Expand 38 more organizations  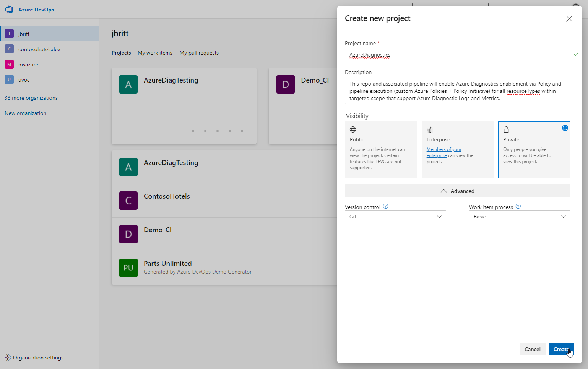click(31, 98)
